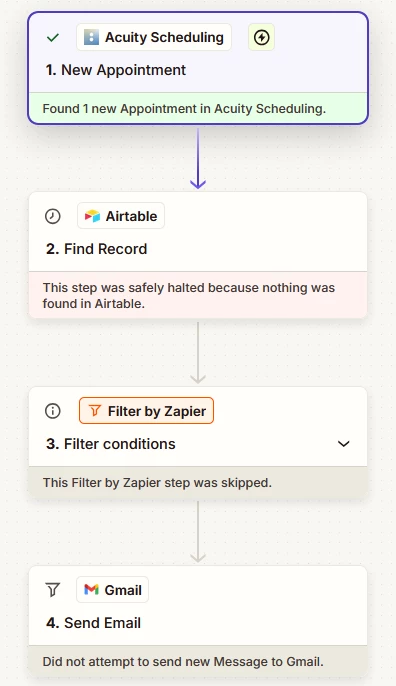Select step 1 New Appointment title
The image size is (396, 686).
[116, 70]
